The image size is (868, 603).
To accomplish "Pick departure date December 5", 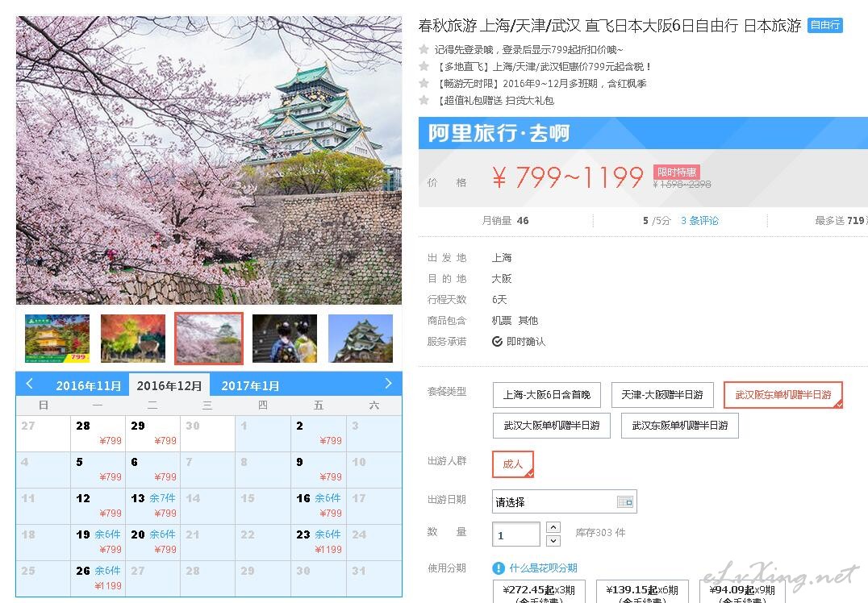I will coord(98,470).
